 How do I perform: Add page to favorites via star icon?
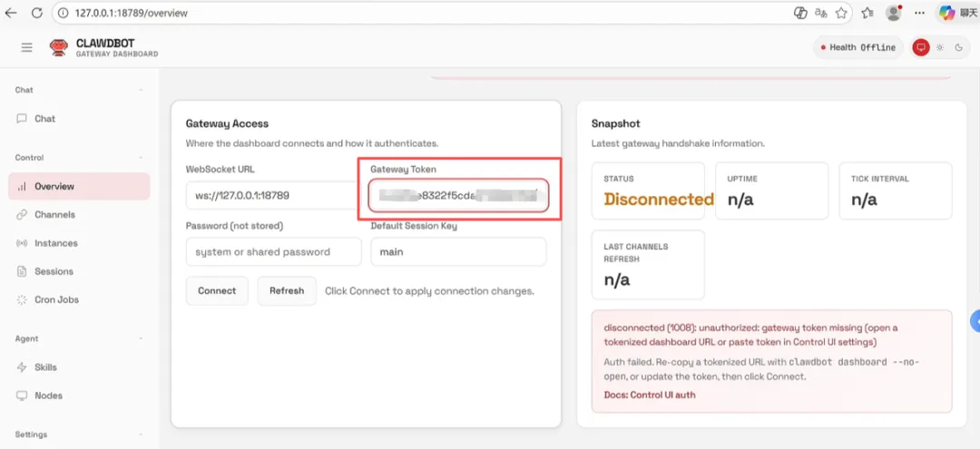(841, 13)
